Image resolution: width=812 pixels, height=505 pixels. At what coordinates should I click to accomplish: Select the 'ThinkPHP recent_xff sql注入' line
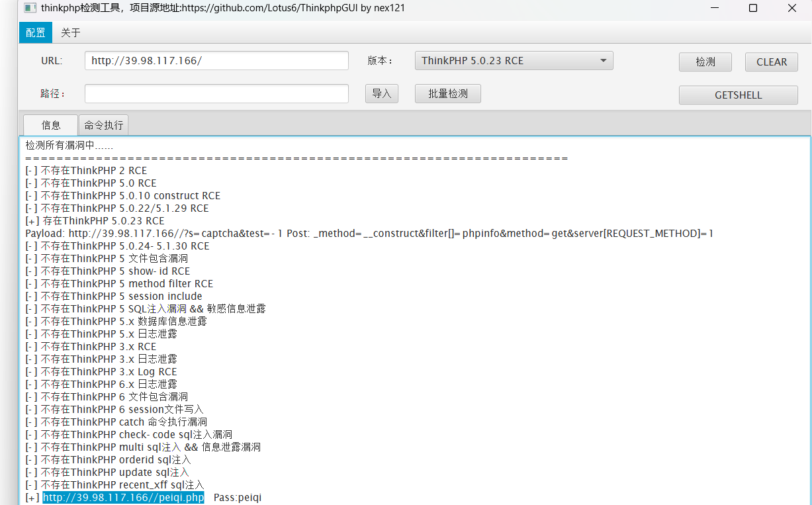(114, 485)
